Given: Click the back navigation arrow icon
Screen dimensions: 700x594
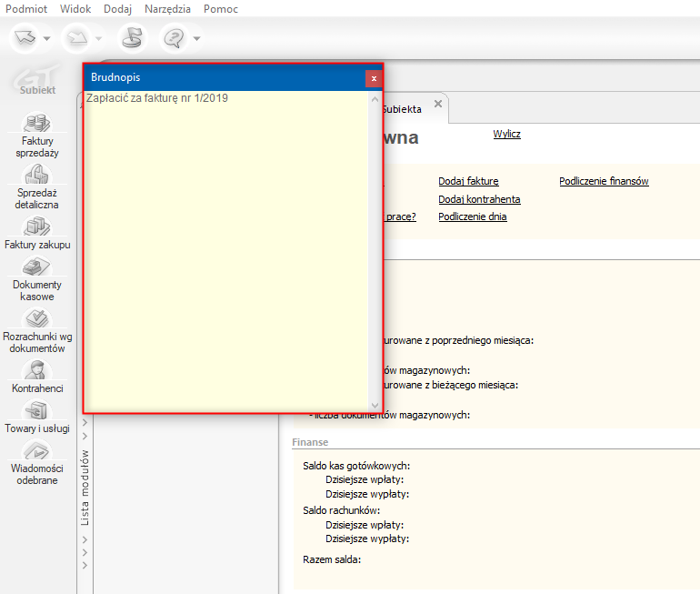Looking at the screenshot, I should (25, 38).
